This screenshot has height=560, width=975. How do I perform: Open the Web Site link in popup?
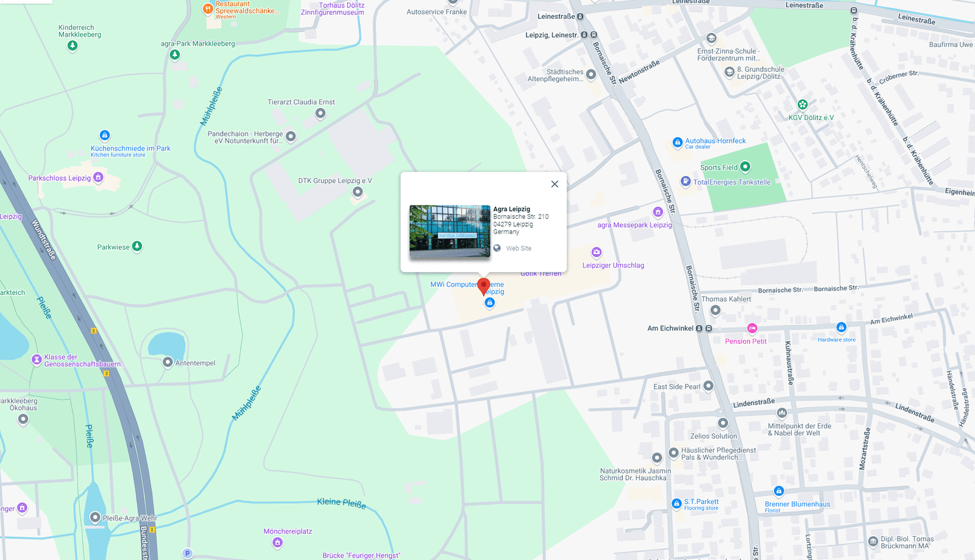[x=518, y=249]
